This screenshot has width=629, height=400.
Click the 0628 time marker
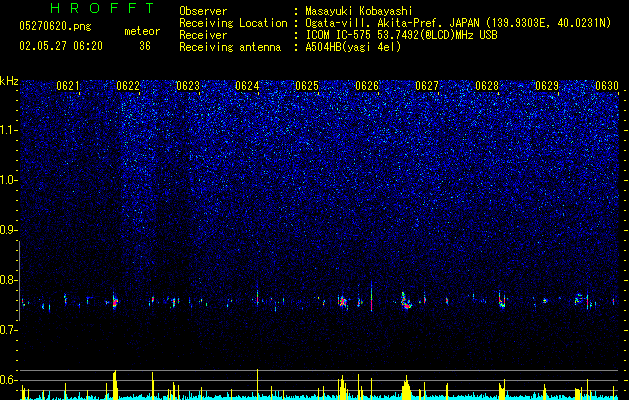(x=487, y=85)
